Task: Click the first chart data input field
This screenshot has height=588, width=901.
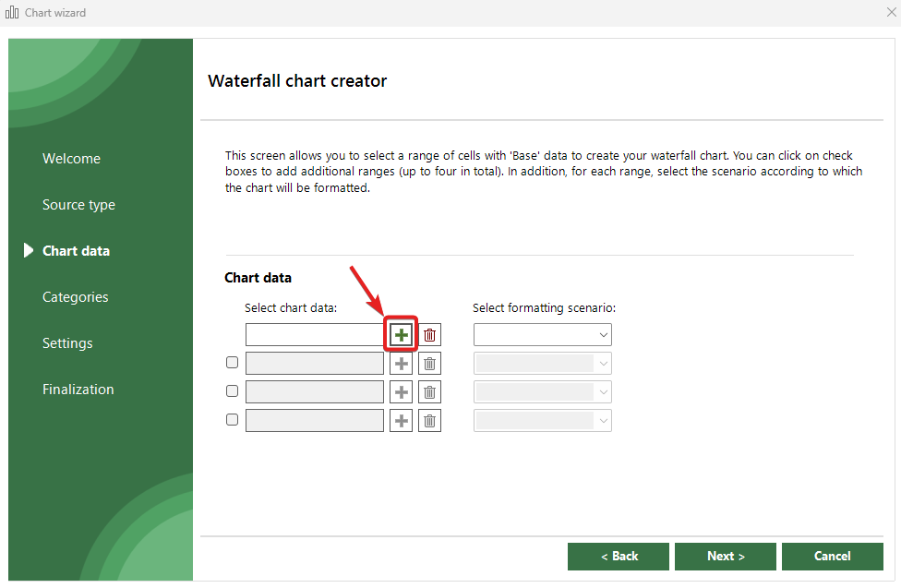Action: click(x=314, y=335)
